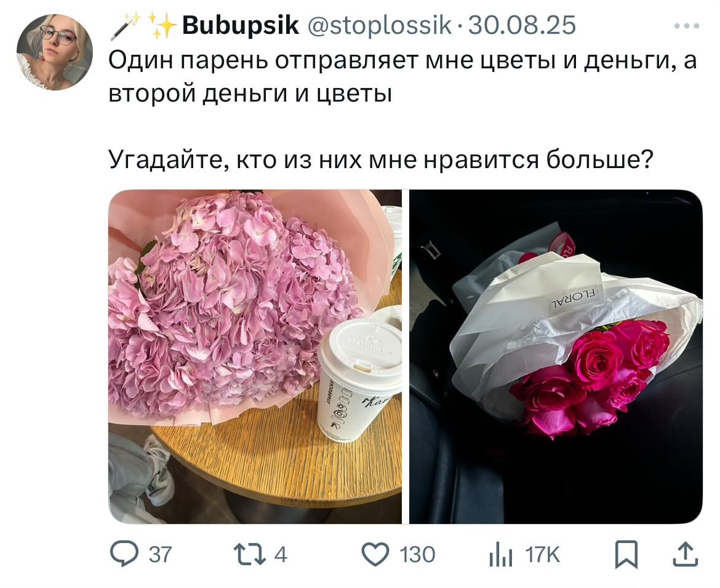Open Bubupsik's profile avatar
720x588 pixels.
pos(55,52)
